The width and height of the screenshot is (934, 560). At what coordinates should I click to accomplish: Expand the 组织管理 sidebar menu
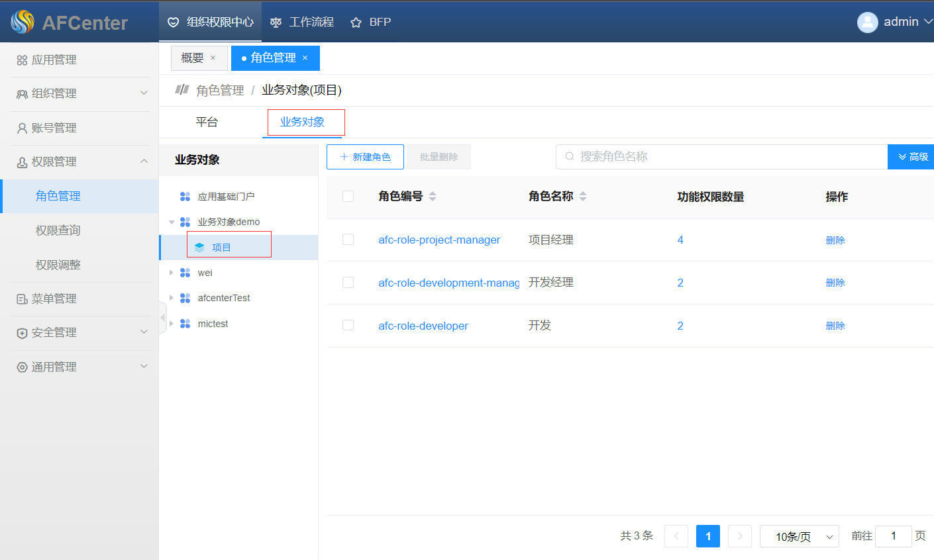(79, 93)
